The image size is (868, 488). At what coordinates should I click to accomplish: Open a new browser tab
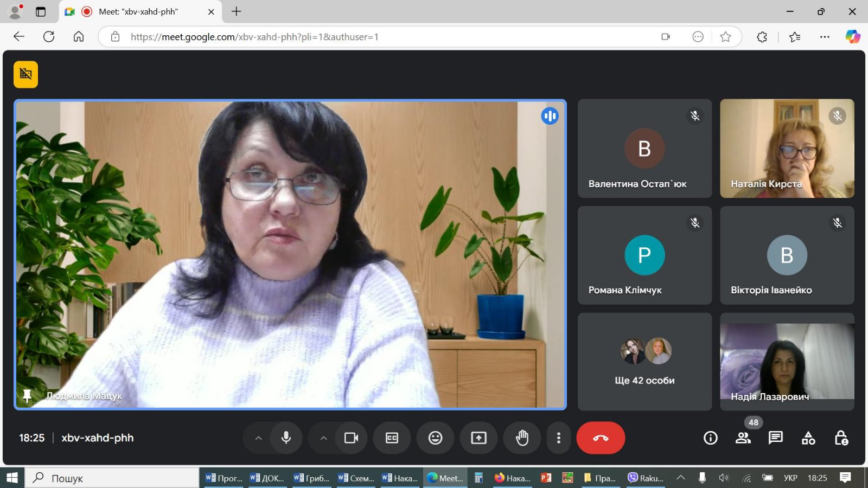(x=237, y=11)
